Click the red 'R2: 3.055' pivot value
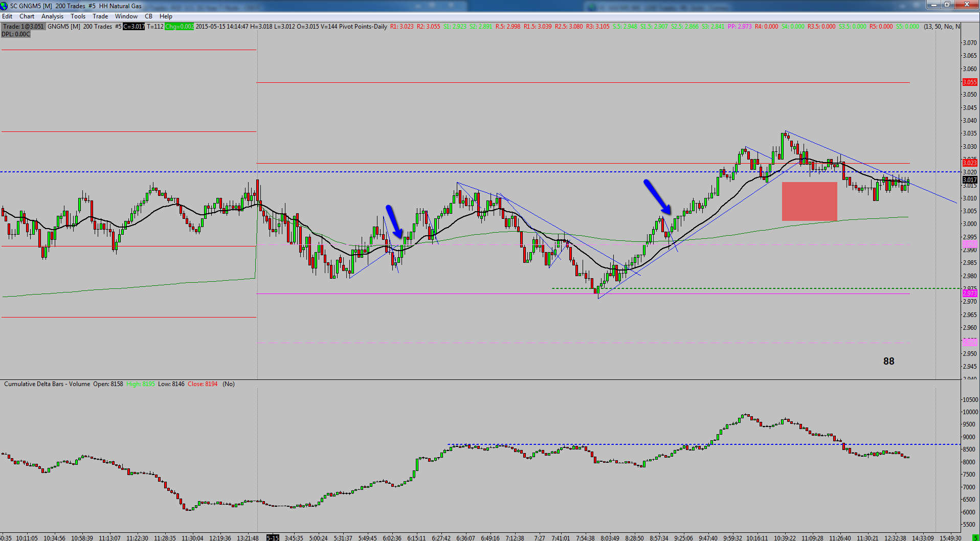 coord(428,27)
